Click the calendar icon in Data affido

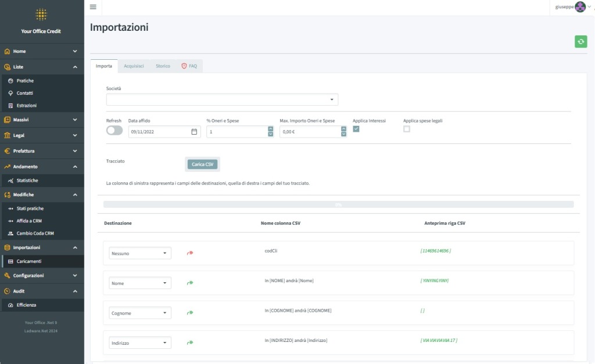coord(194,132)
